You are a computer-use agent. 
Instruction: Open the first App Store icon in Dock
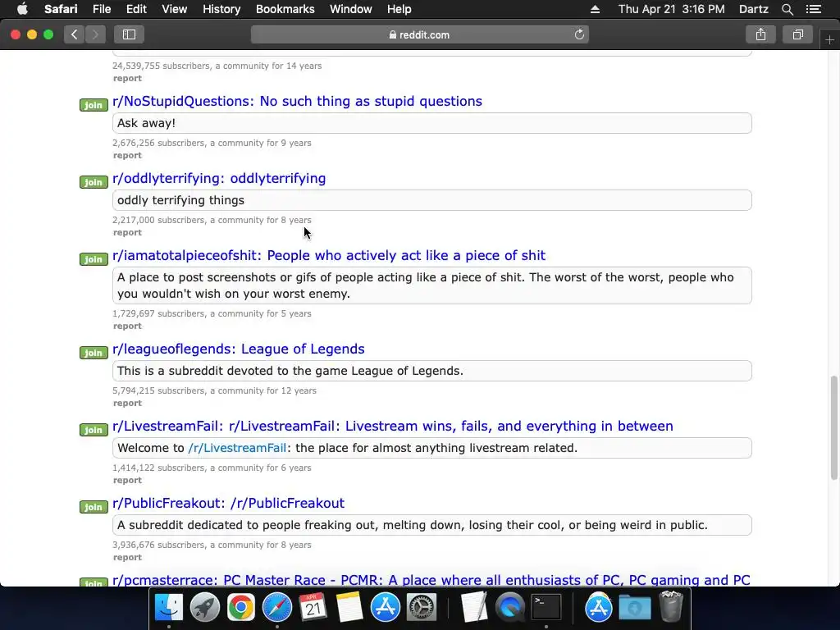pos(386,608)
